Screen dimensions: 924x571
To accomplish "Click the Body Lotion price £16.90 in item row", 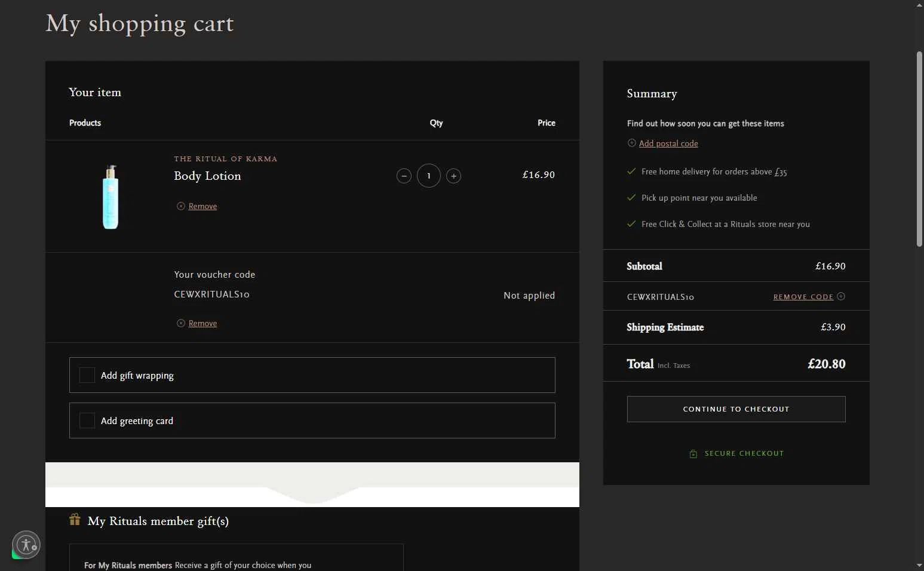I will (539, 175).
